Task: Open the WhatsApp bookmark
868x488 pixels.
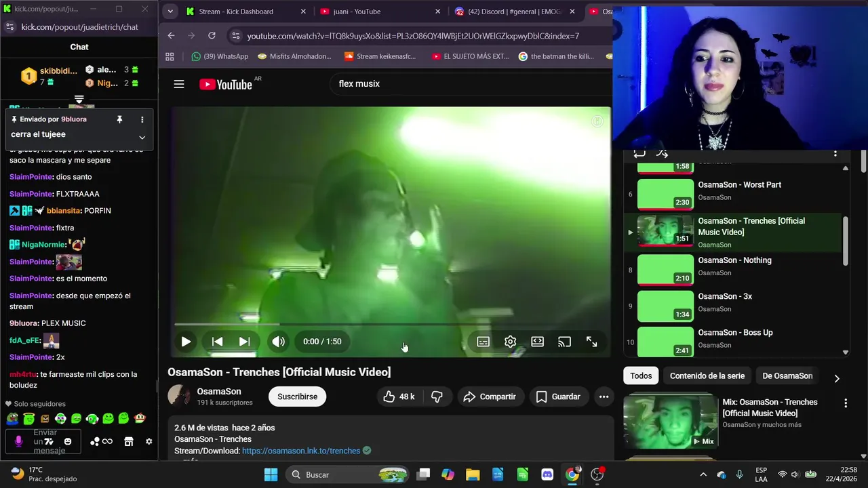Action: [220, 56]
